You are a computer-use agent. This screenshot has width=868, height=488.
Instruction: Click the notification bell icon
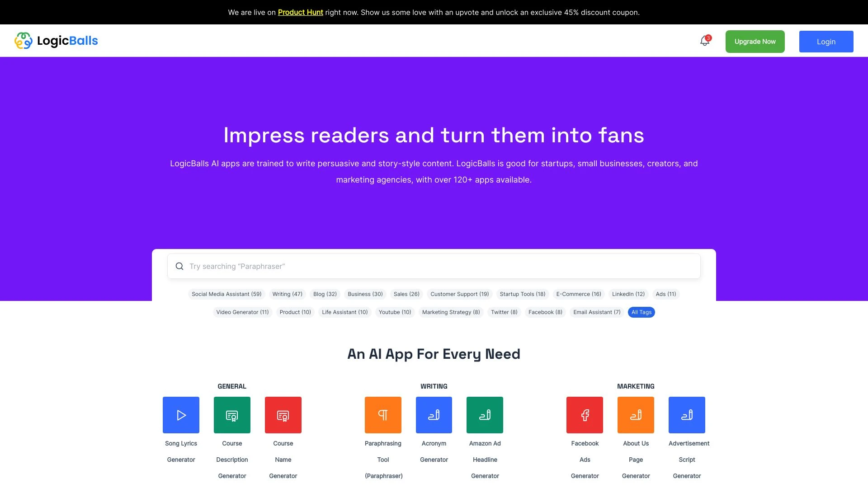coord(705,41)
